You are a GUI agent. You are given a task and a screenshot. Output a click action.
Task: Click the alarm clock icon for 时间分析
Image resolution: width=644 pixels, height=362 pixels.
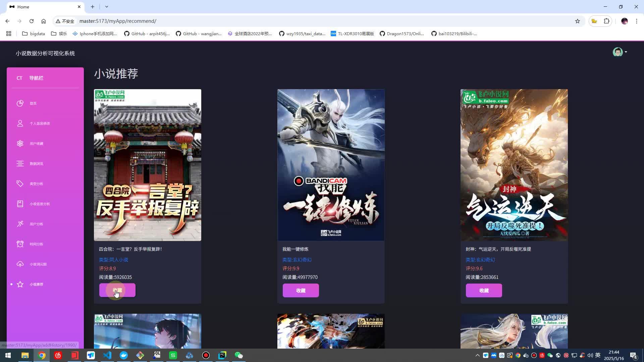(20, 244)
